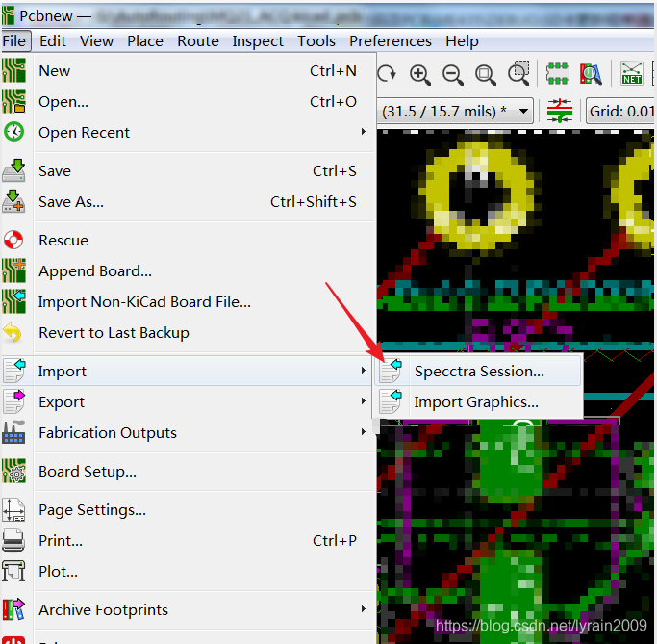Click the Import Graphics submenu icon
Image resolution: width=657 pixels, height=644 pixels.
(x=391, y=401)
